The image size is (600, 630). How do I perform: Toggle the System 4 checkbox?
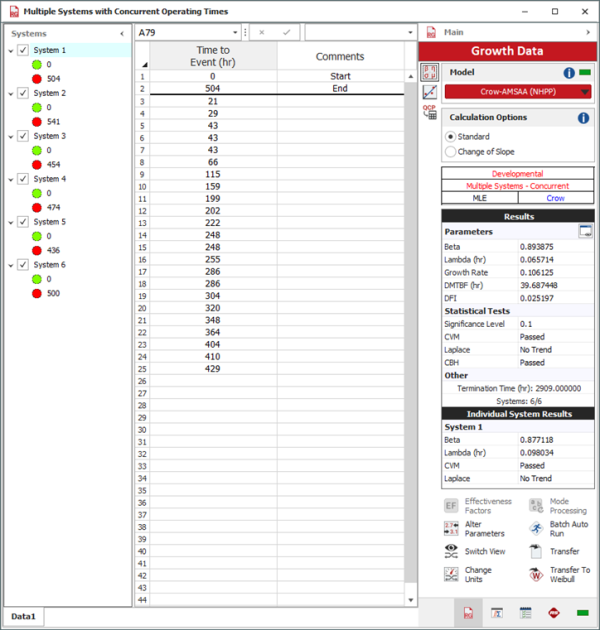[23, 179]
